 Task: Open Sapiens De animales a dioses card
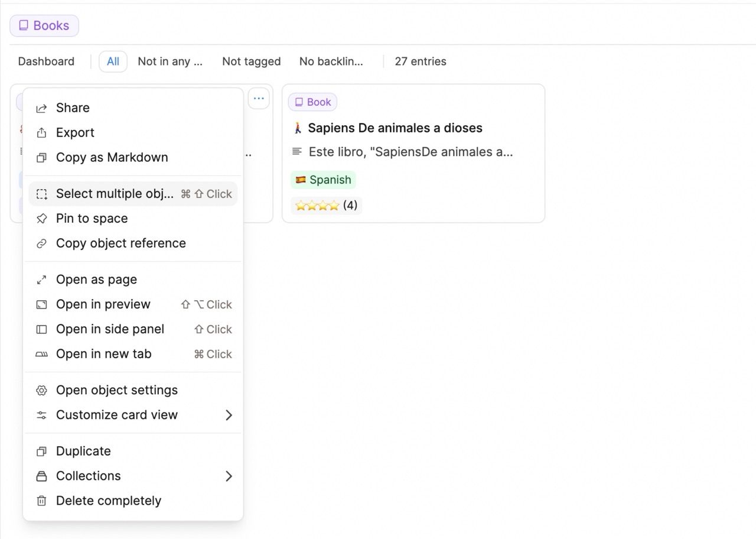click(395, 128)
